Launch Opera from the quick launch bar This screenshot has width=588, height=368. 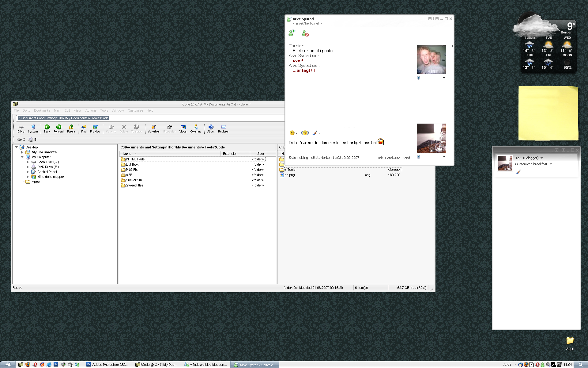point(35,365)
